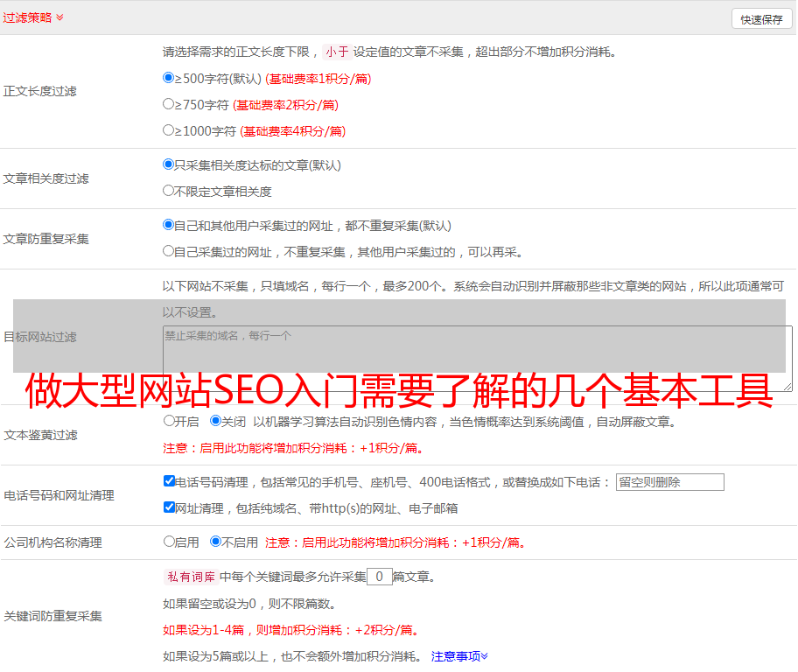Viewport: 798px width, 672px height.
Task: Select 不启用 for 公司机构名称清理
Action: [x=215, y=542]
